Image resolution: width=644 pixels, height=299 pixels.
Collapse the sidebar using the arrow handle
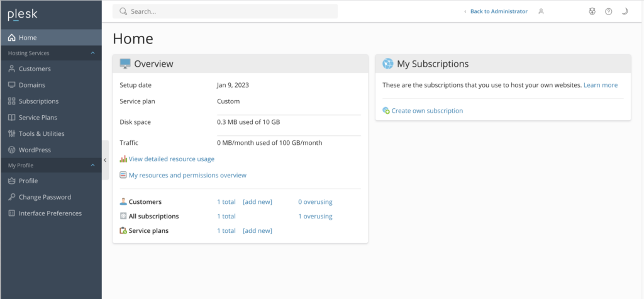click(x=105, y=160)
